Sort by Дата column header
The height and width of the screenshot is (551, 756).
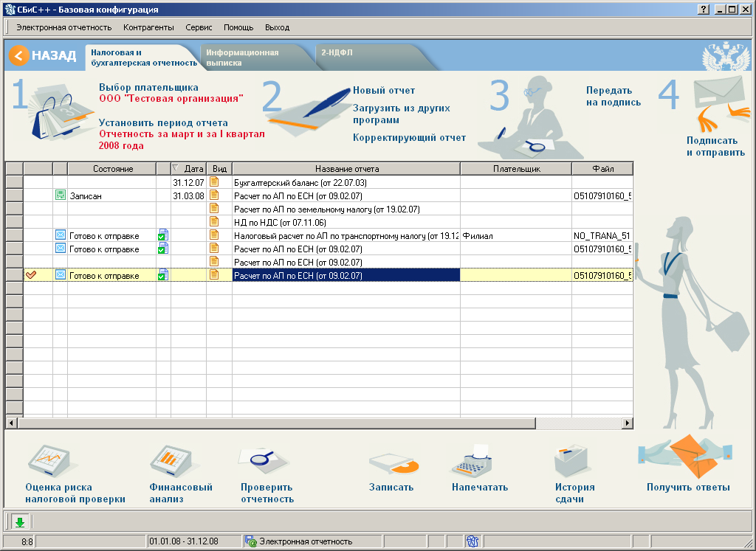(x=188, y=169)
